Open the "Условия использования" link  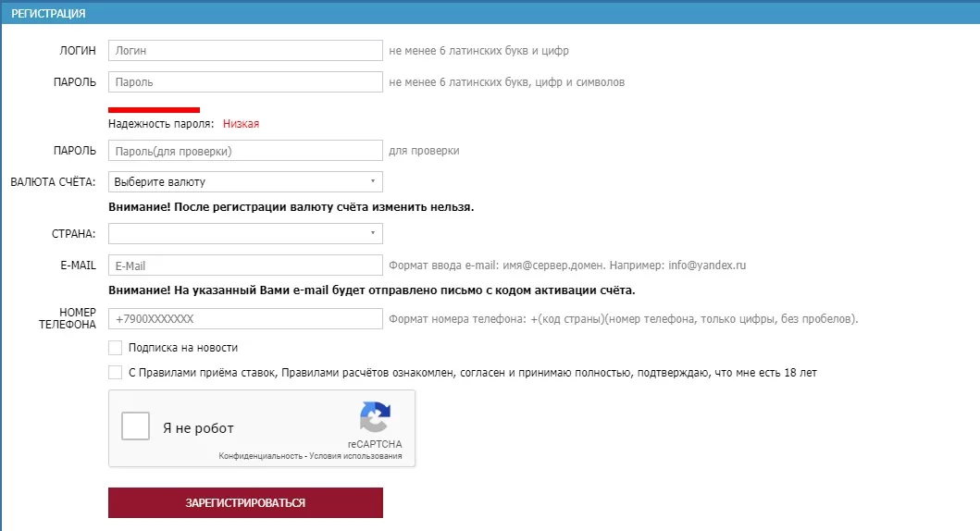pyautogui.click(x=355, y=456)
